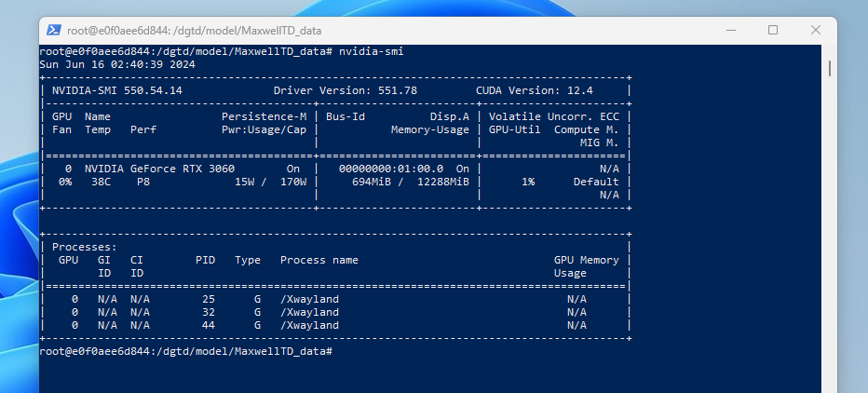Click the bottom shell prompt line
Viewport: 868px width, 393px height.
[x=186, y=351]
